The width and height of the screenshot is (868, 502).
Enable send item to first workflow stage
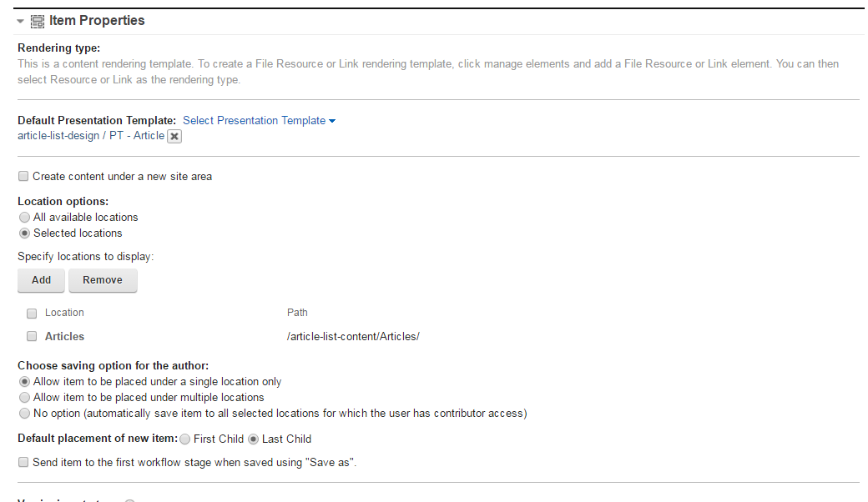23,462
